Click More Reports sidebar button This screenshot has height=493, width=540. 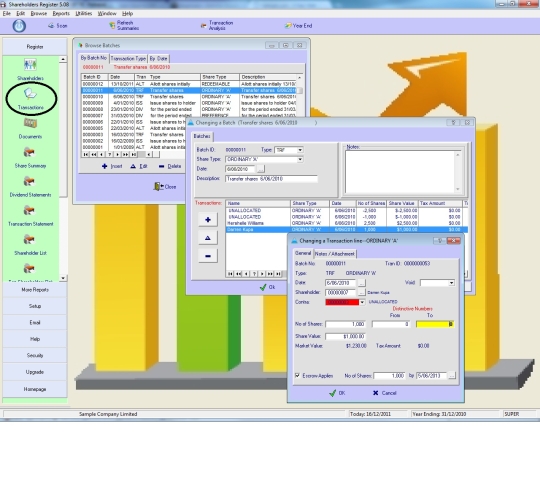coord(35,290)
